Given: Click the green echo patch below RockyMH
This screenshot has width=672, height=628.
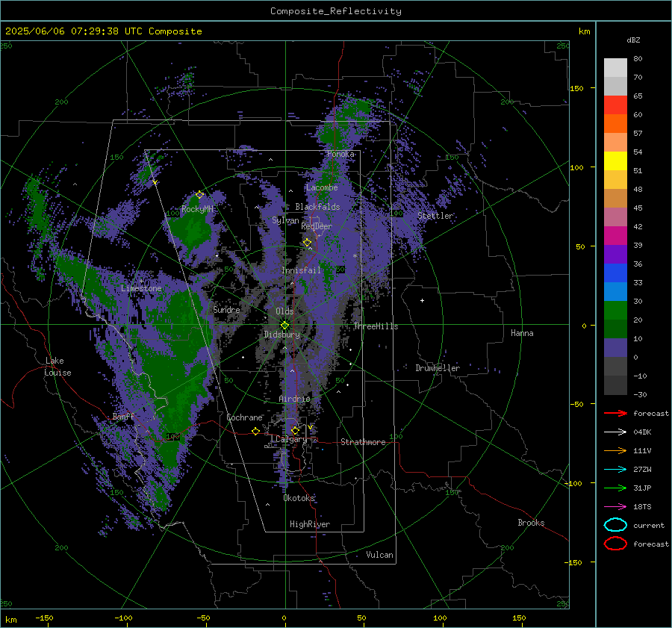Looking at the screenshot, I should coord(193,229).
